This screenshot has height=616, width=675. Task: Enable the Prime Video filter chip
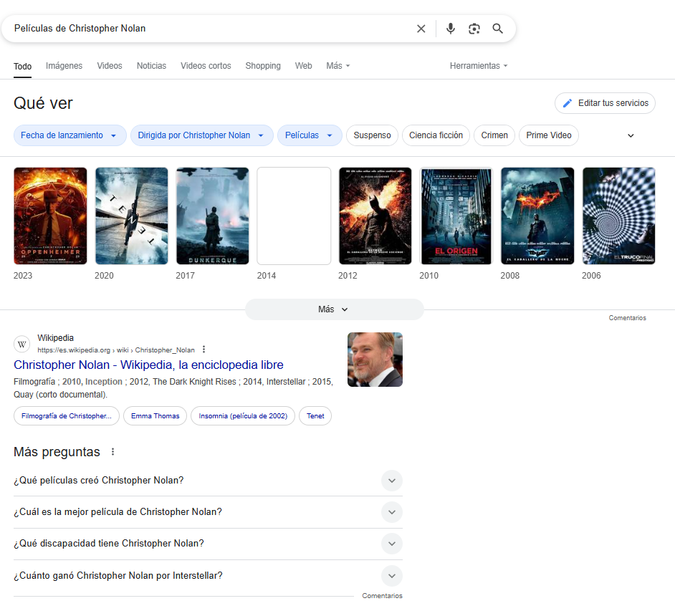click(x=548, y=135)
